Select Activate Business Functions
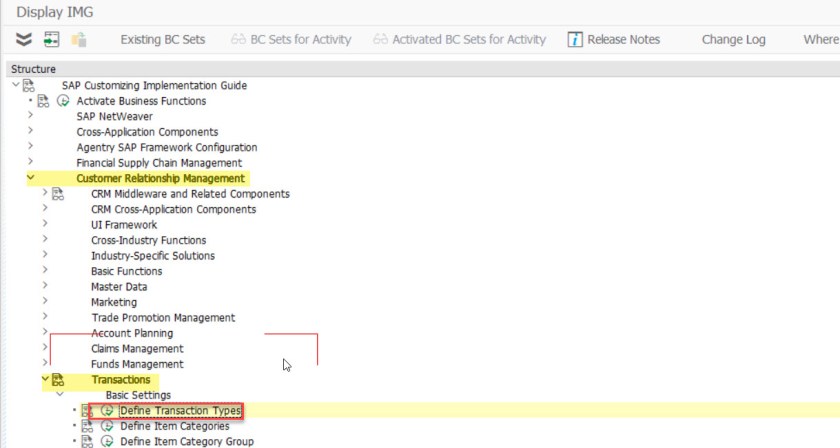This screenshot has height=448, width=840. pyautogui.click(x=141, y=101)
